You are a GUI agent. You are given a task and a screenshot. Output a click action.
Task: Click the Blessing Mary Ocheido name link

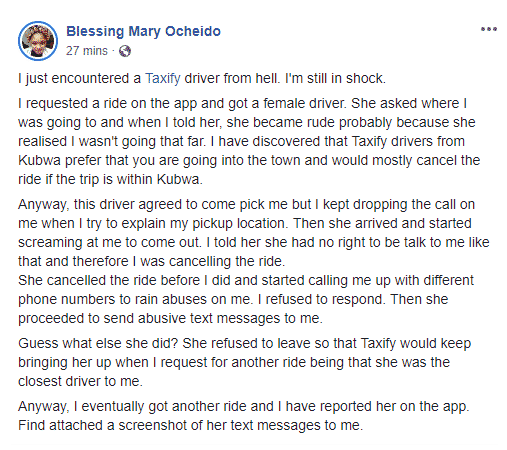(143, 31)
